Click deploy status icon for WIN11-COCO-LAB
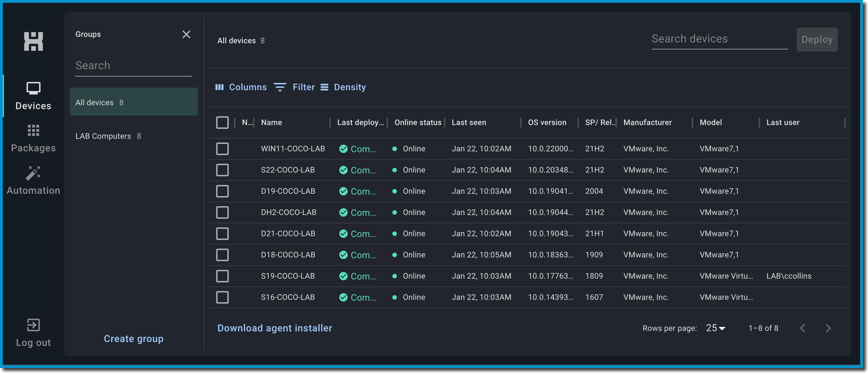This screenshot has height=373, width=868. [x=343, y=149]
